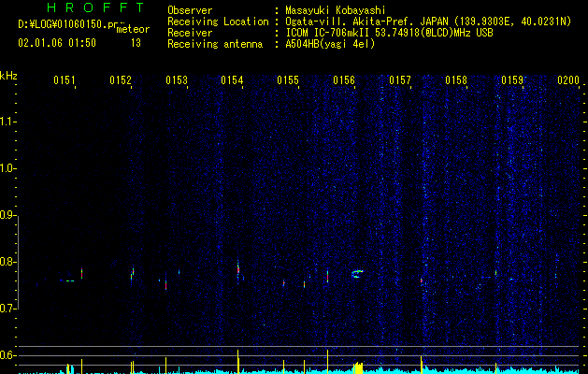This screenshot has width=588, height=374.
Task: Click the 0153 time marker
Action: click(x=177, y=80)
